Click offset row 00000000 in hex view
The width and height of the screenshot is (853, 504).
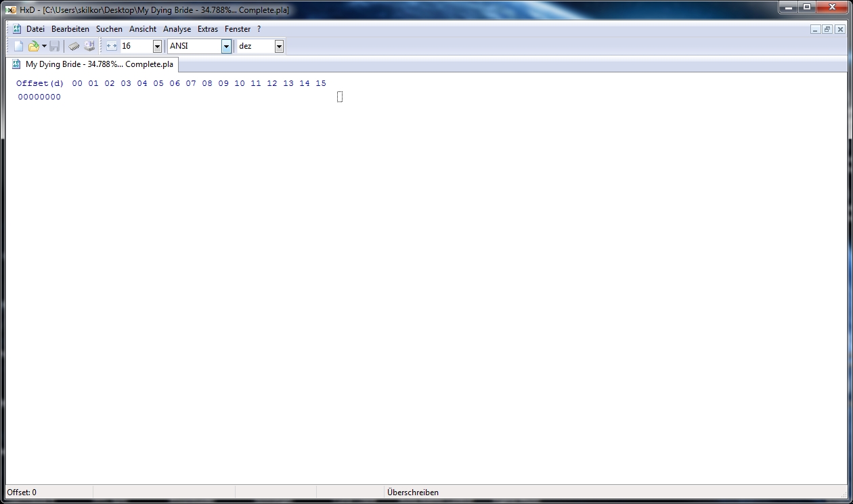39,97
